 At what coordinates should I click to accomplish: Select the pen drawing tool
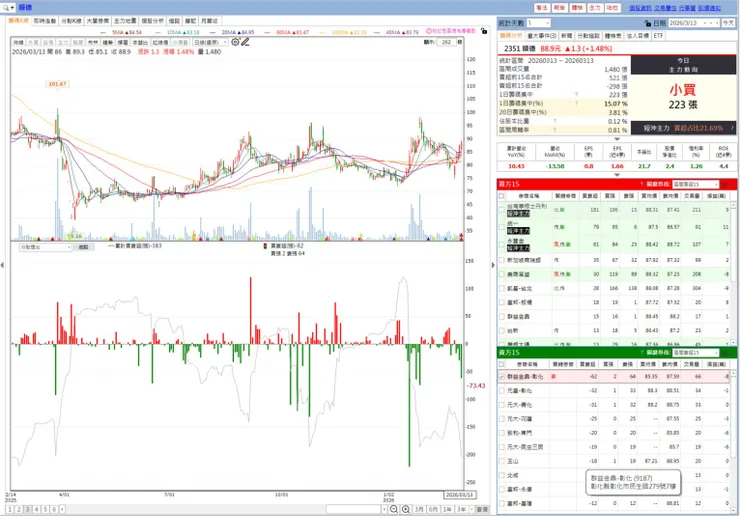coord(245,42)
